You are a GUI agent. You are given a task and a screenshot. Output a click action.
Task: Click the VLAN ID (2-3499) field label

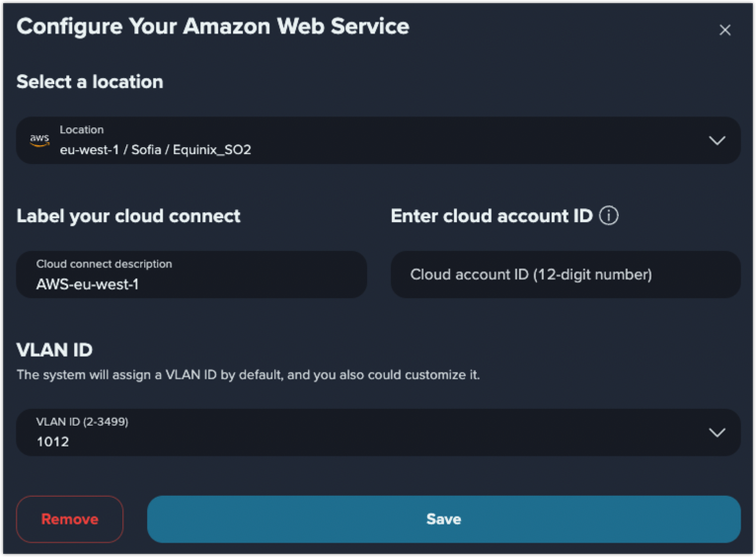click(x=82, y=422)
